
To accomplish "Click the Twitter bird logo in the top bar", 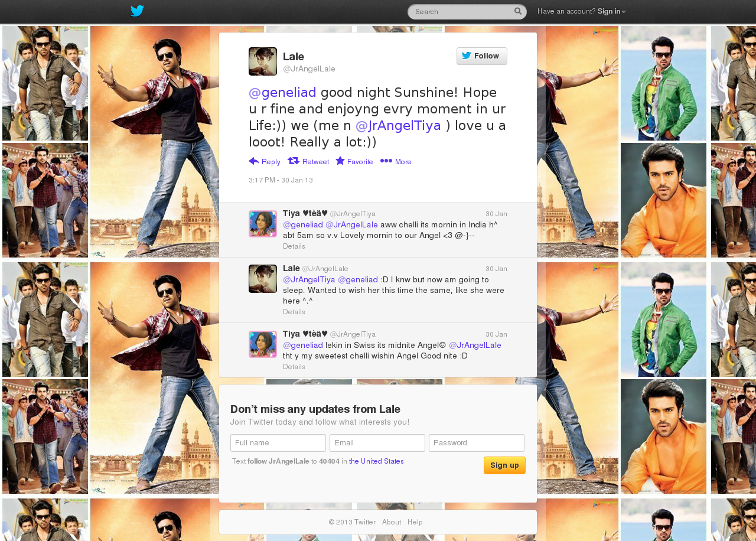I will point(137,11).
